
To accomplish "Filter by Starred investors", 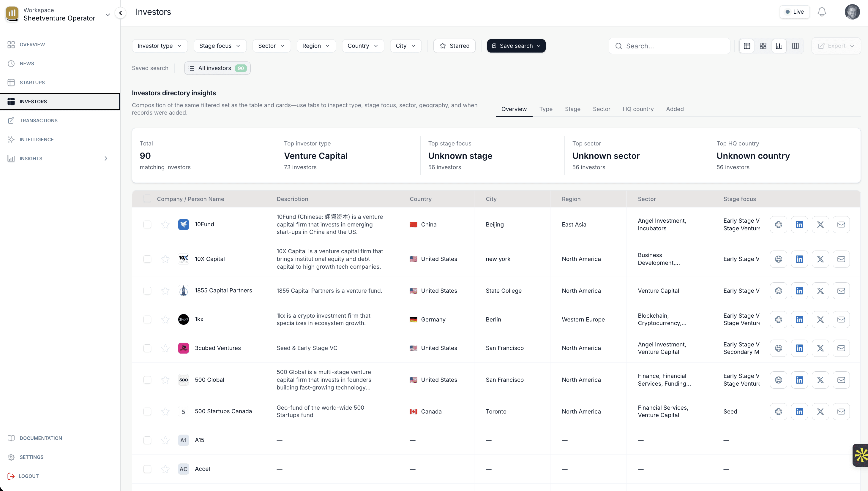I will (x=454, y=46).
